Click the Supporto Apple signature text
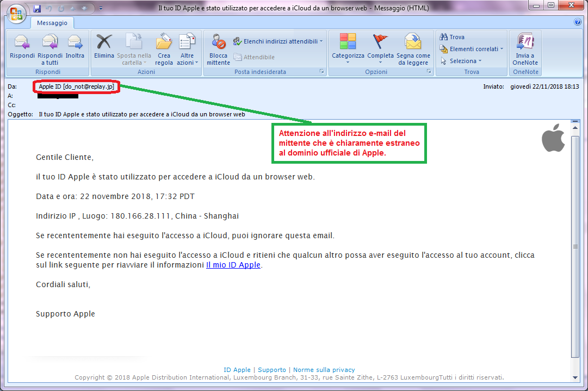Viewport: 588px width, 391px height. pyautogui.click(x=65, y=314)
